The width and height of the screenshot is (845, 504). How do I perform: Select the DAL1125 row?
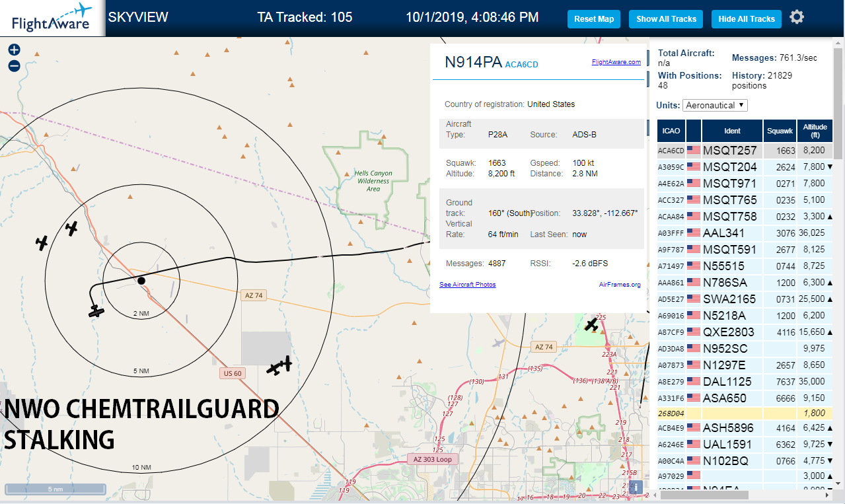click(x=745, y=382)
